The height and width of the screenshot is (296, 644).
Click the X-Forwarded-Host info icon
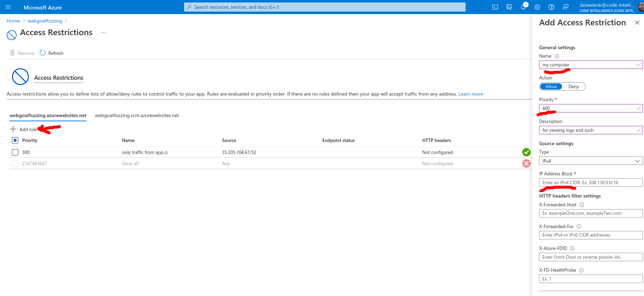click(582, 205)
